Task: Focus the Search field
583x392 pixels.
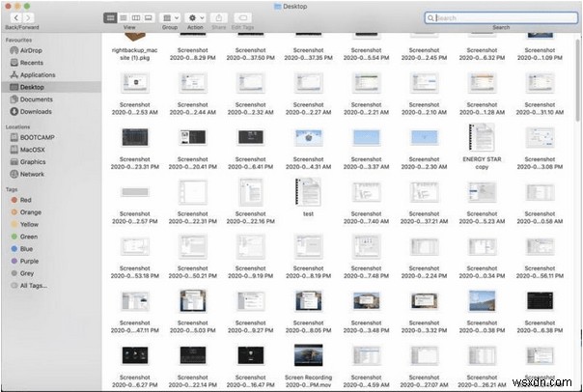Action: pos(501,17)
